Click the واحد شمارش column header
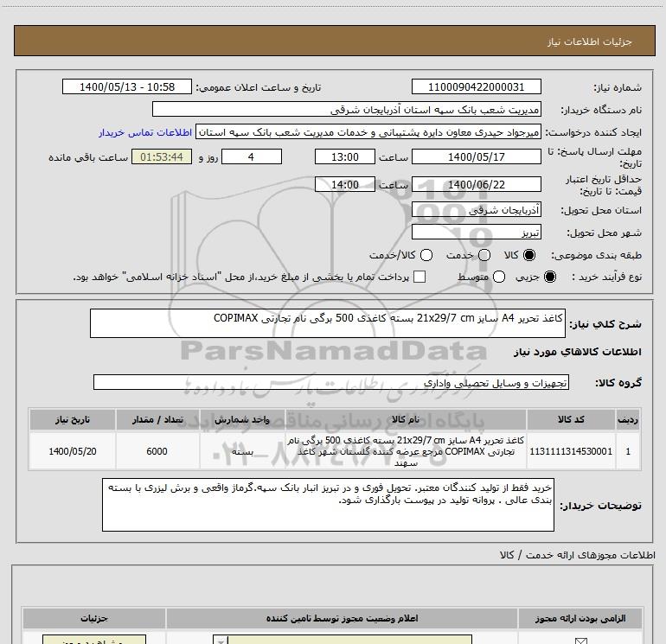 click(241, 419)
